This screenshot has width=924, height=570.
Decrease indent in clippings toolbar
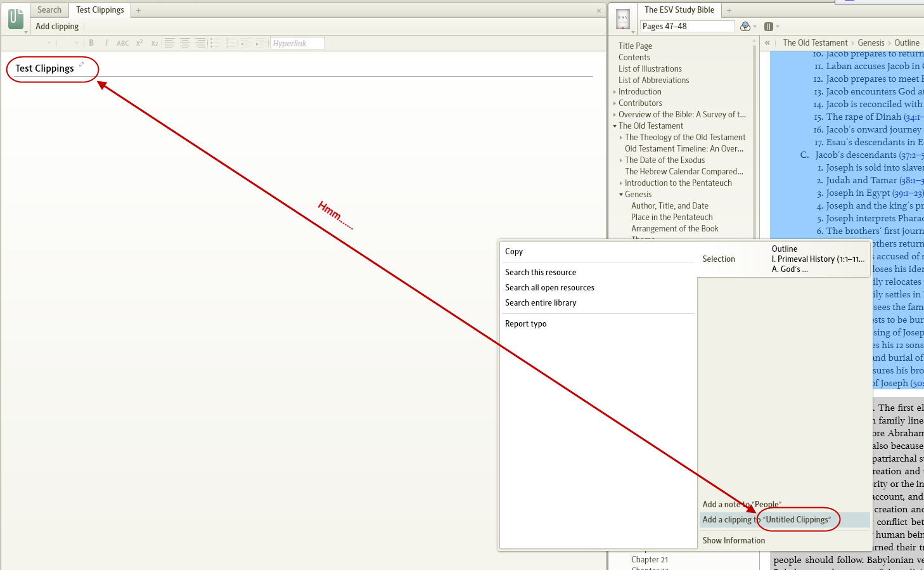(246, 43)
